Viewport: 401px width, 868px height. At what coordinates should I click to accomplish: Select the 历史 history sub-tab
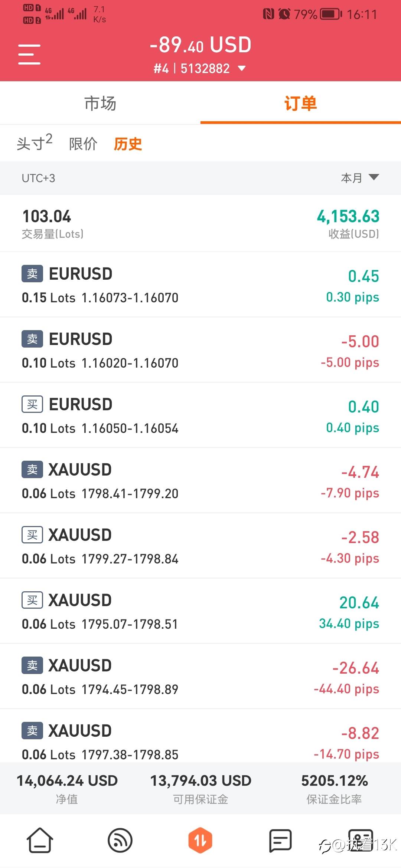coord(128,144)
